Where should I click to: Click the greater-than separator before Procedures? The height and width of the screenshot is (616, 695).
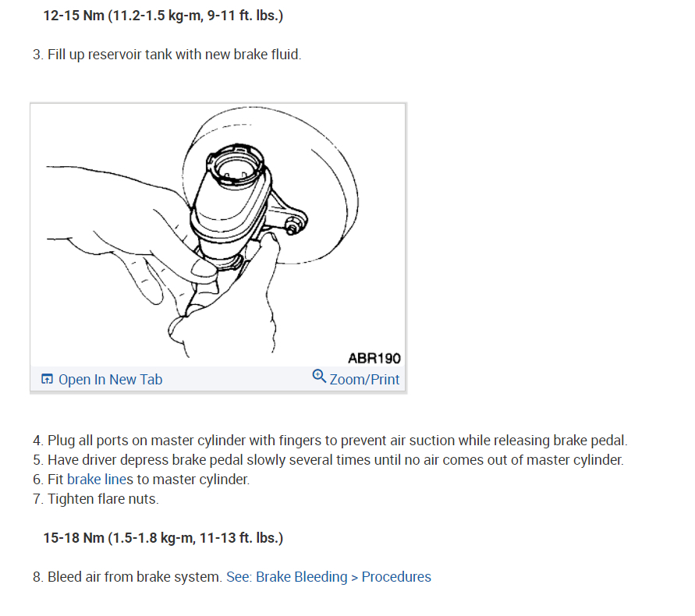(x=355, y=578)
